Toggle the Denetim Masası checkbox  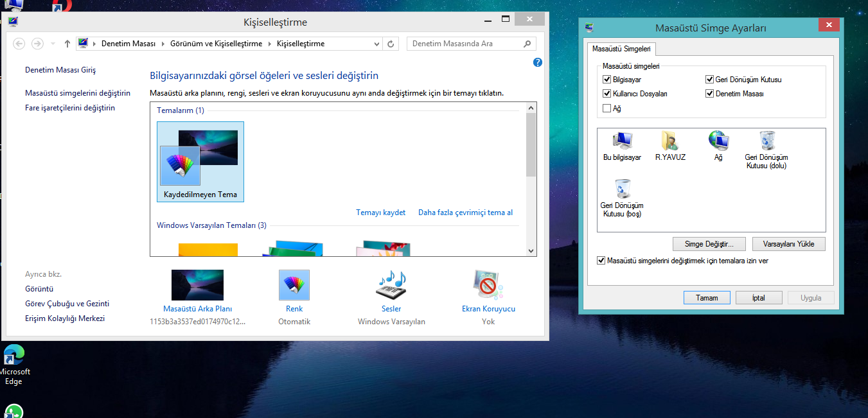(x=710, y=94)
